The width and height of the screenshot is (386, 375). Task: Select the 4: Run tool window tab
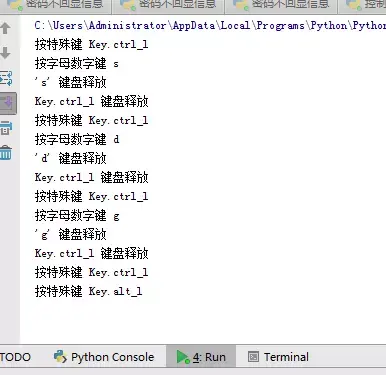[x=201, y=357]
